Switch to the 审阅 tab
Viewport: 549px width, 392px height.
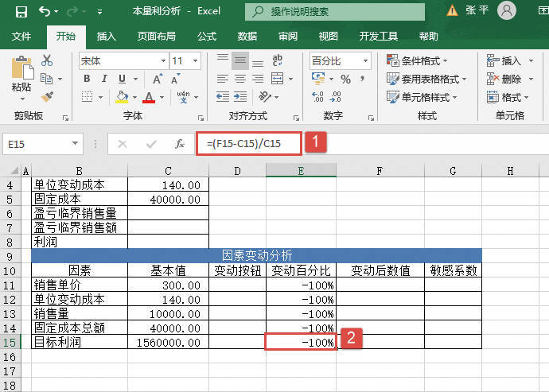click(288, 36)
